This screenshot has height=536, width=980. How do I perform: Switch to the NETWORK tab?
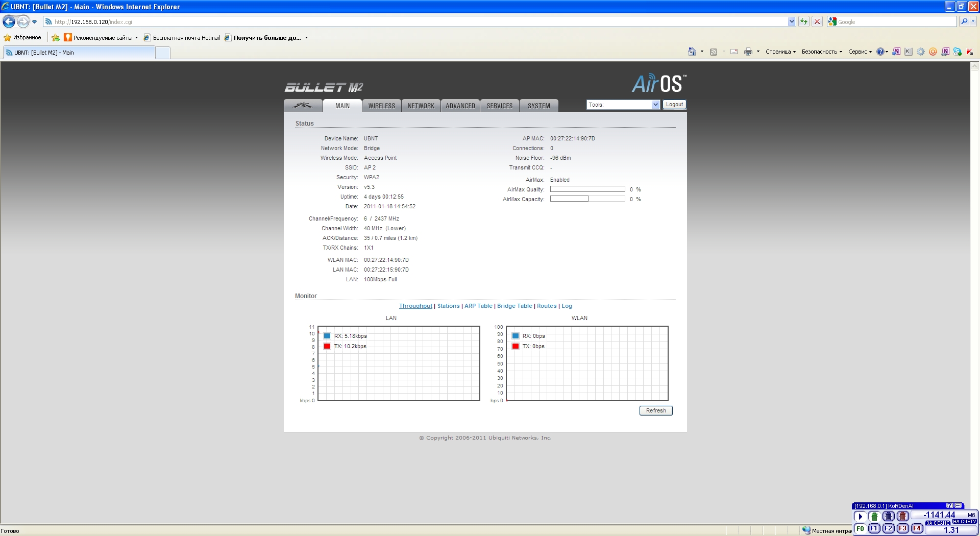[x=421, y=106]
